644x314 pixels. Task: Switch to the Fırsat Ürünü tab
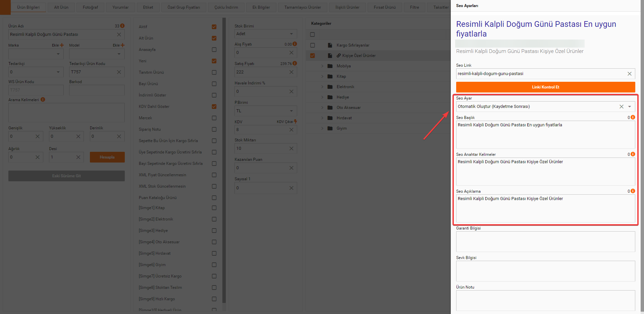(x=385, y=7)
